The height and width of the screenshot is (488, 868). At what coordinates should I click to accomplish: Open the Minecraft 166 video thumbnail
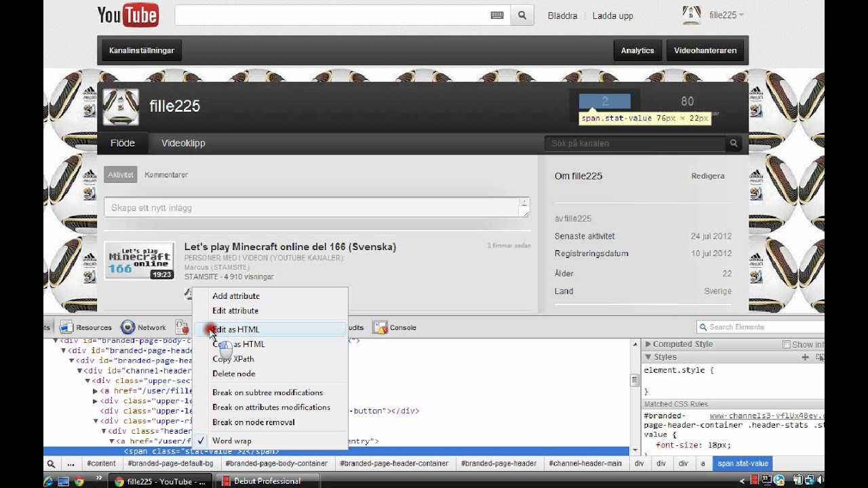(x=139, y=260)
